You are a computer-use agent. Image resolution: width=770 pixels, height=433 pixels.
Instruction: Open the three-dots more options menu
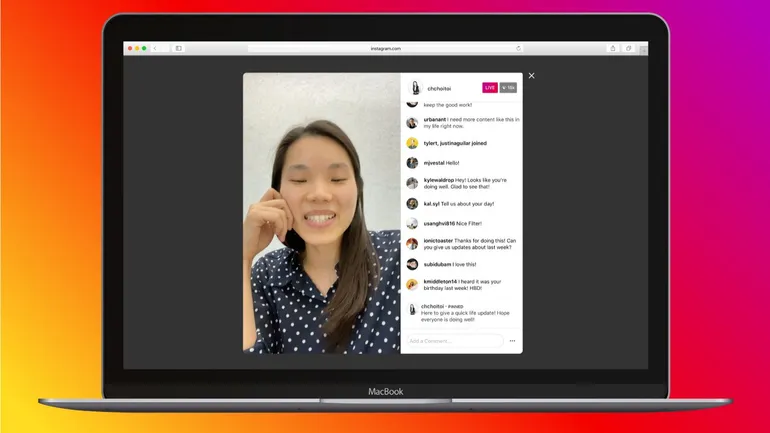tap(512, 341)
